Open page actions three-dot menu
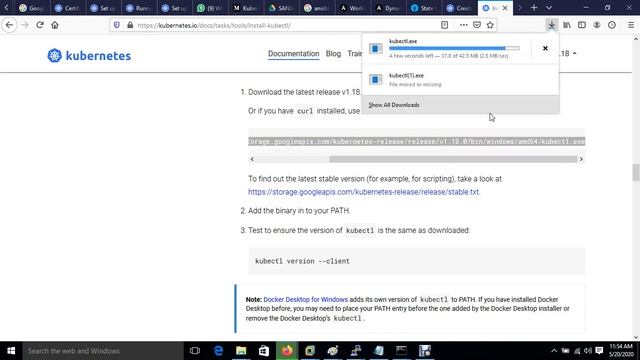 point(463,25)
